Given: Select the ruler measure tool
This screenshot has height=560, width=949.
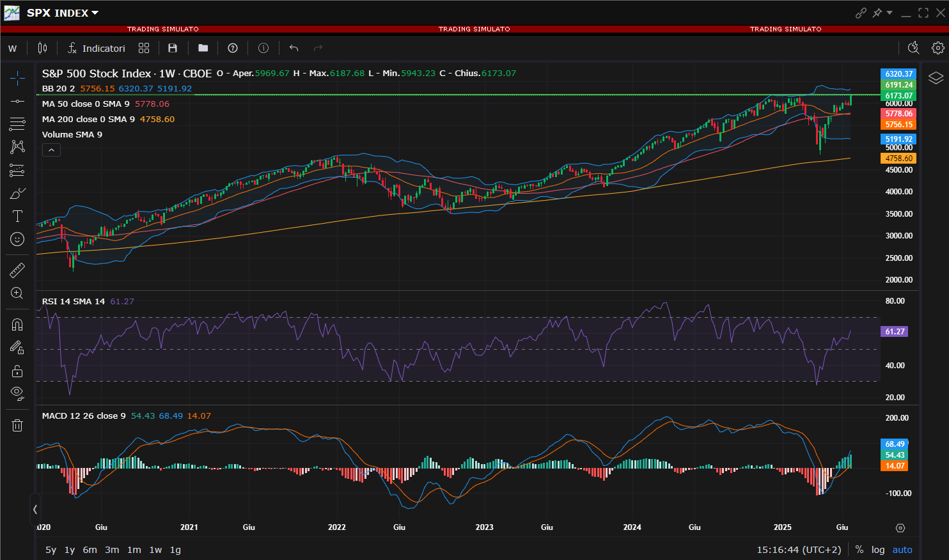Looking at the screenshot, I should (17, 270).
